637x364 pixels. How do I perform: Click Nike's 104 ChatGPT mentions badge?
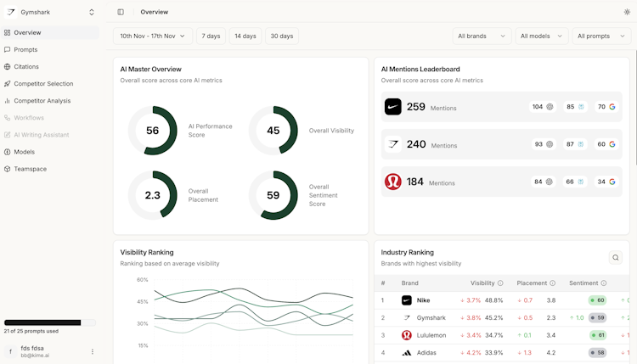coord(543,107)
